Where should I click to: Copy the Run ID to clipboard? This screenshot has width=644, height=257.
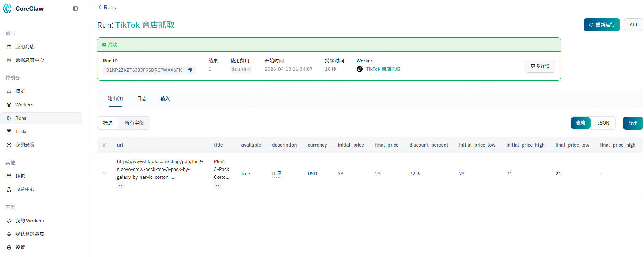point(190,70)
